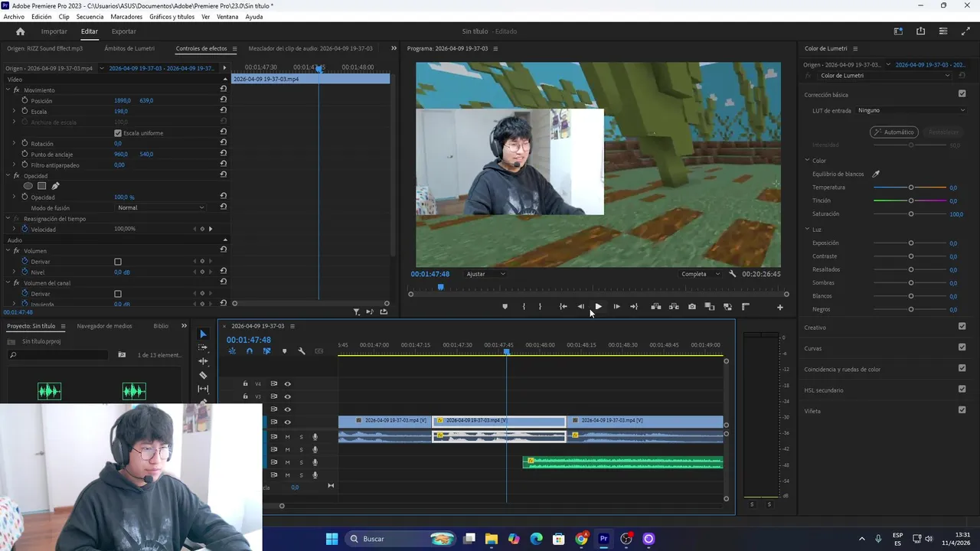Open the Archivo menu
This screenshot has height=551, width=980.
[14, 17]
